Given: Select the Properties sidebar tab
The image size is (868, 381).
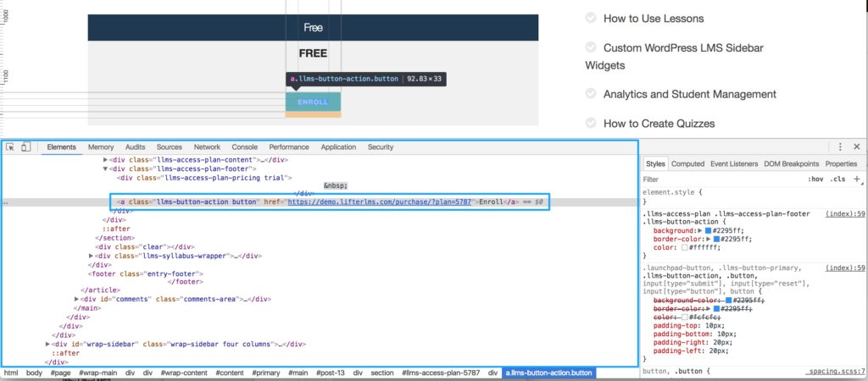Looking at the screenshot, I should [x=841, y=163].
